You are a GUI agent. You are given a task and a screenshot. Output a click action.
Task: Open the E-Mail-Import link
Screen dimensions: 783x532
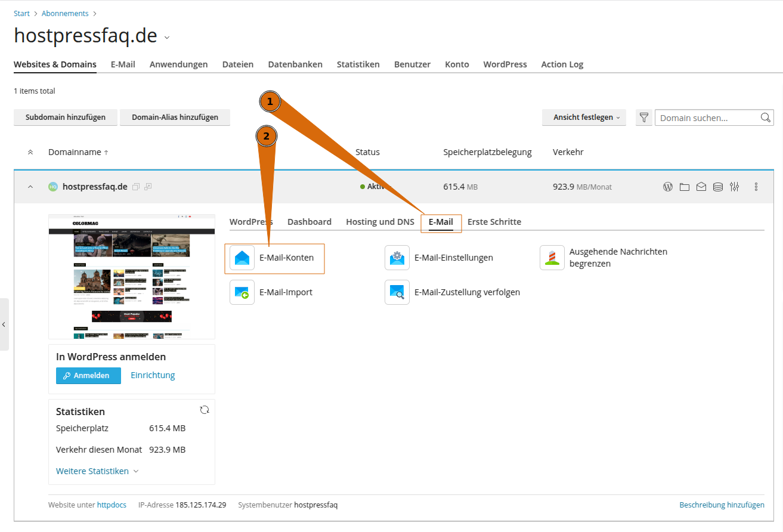tap(286, 292)
